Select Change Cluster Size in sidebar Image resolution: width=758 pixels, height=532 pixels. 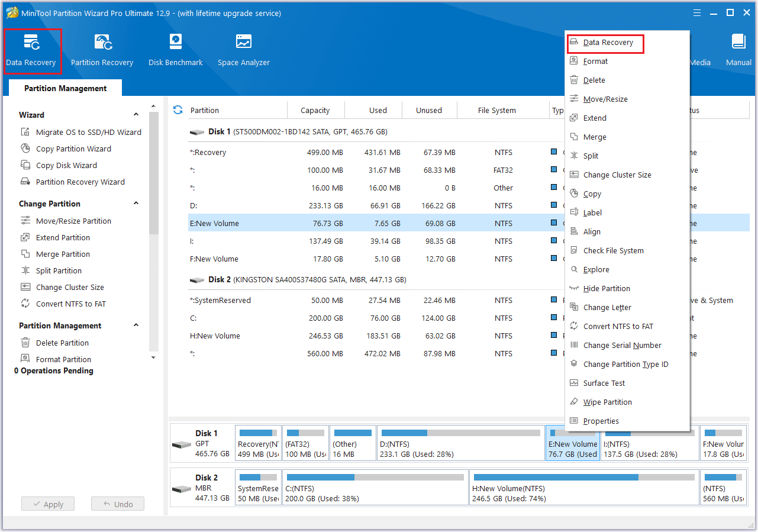tap(62, 288)
